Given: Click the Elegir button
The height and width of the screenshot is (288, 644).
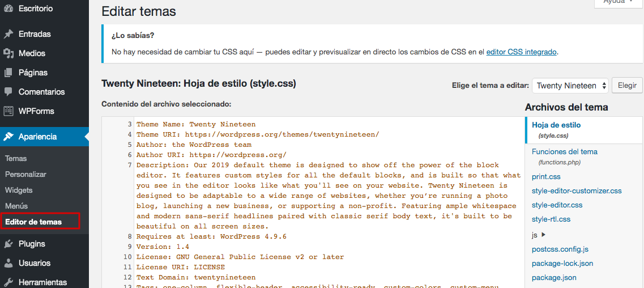Looking at the screenshot, I should click(626, 86).
